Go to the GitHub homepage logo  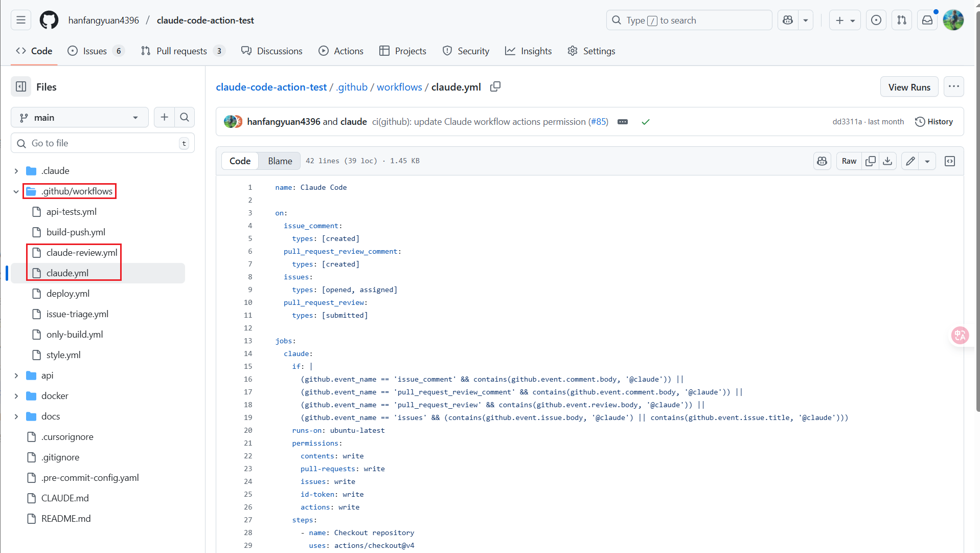coord(49,20)
